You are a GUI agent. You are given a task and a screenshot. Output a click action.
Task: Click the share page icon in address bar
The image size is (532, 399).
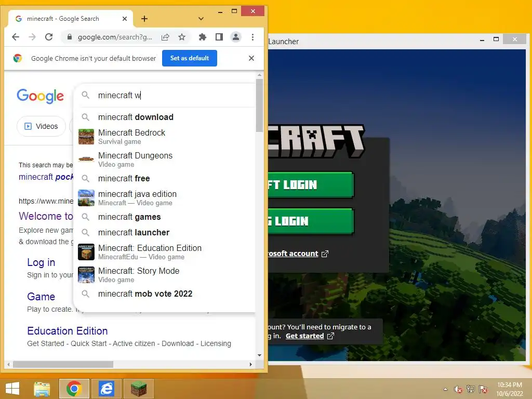(x=165, y=37)
